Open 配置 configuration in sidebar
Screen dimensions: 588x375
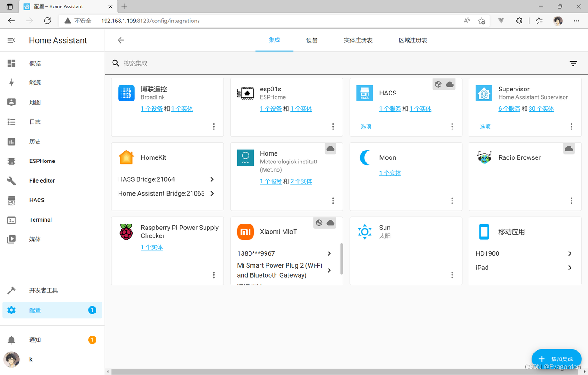52,310
